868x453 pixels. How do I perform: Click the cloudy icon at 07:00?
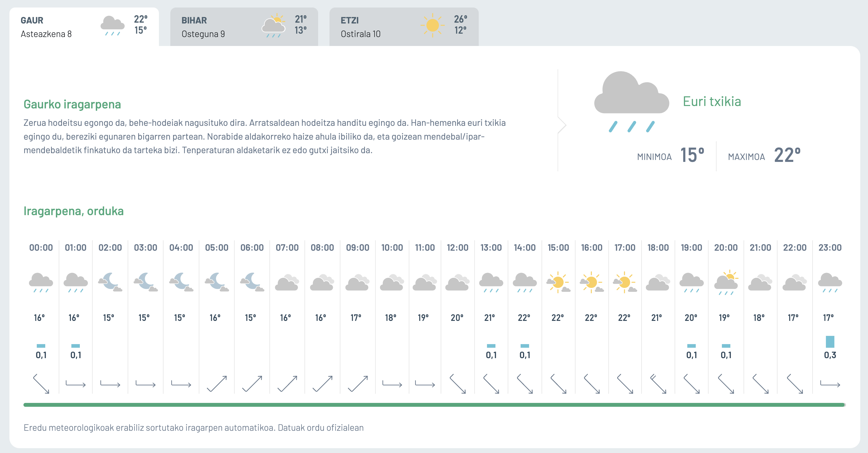(287, 282)
